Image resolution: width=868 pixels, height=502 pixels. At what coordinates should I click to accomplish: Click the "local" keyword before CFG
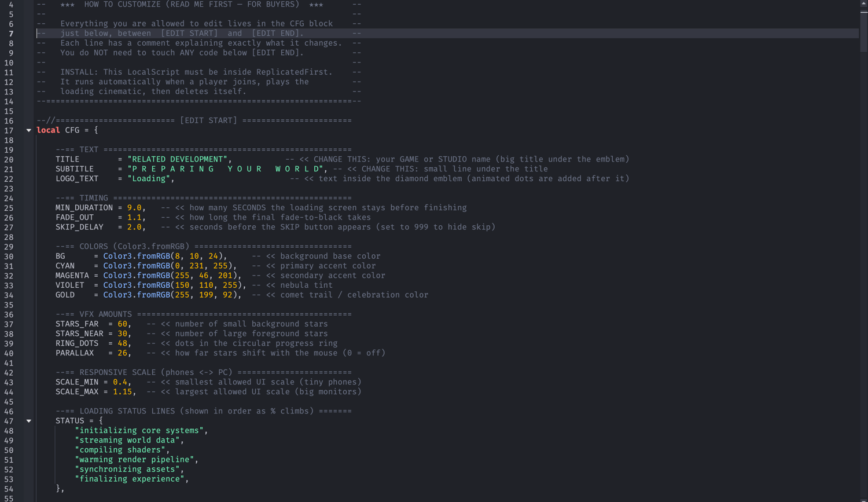click(48, 130)
